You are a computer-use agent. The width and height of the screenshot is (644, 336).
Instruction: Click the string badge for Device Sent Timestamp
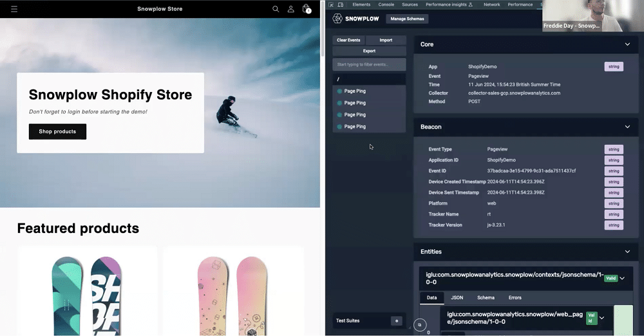(x=614, y=192)
